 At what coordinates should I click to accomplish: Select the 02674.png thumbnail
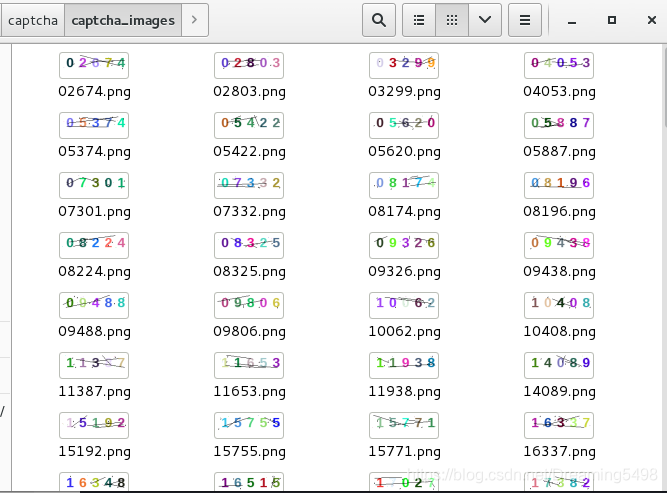(94, 65)
